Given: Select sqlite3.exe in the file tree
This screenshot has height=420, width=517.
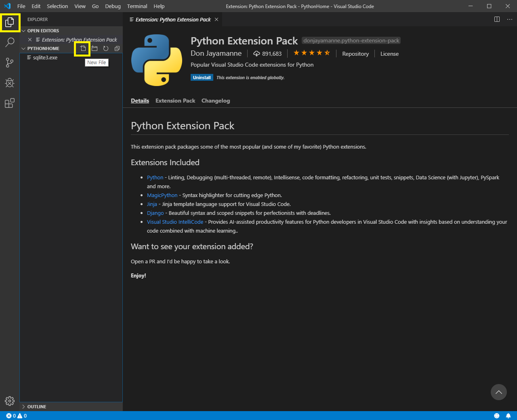Looking at the screenshot, I should click(x=71, y=57).
